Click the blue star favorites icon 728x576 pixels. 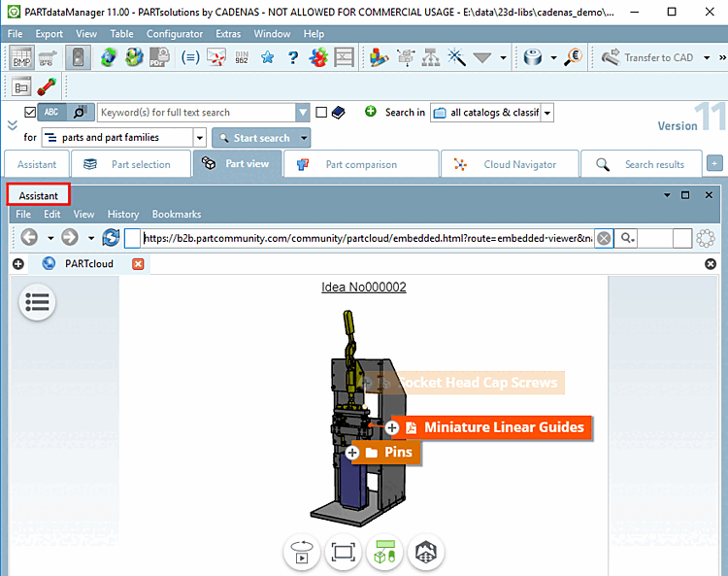coord(268,57)
